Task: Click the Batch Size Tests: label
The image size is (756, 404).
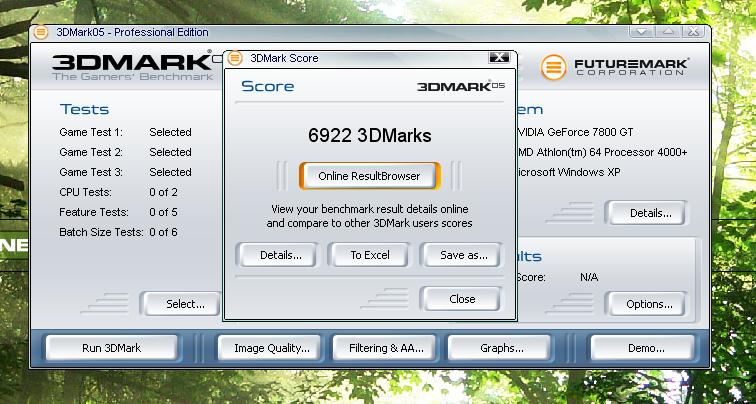Action: (x=101, y=232)
